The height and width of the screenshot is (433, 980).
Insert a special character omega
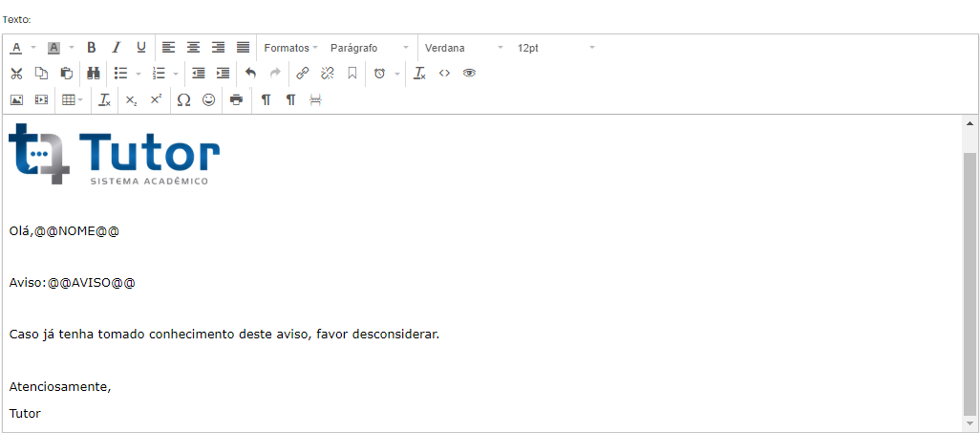(183, 99)
